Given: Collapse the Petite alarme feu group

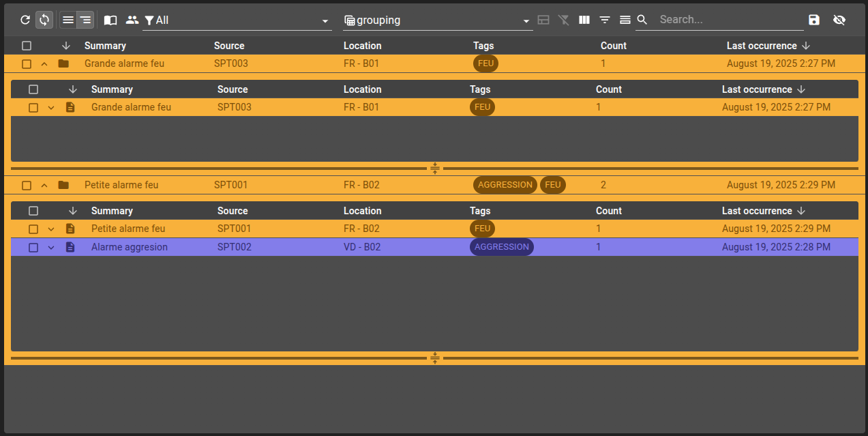Looking at the screenshot, I should pyautogui.click(x=44, y=185).
